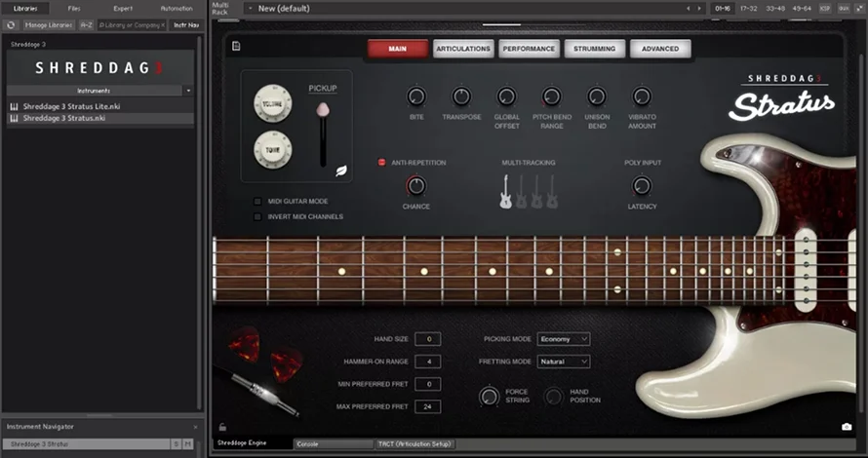Click the padlock icon at bottom-left of instrument

223,426
